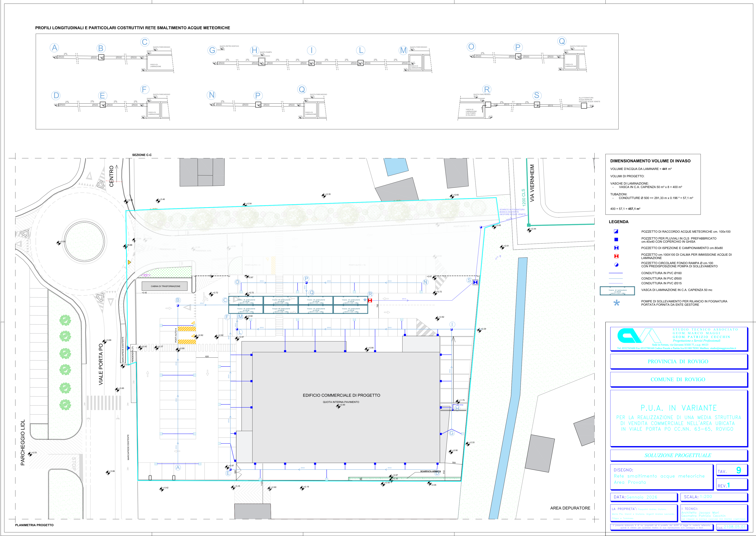Click the 'DIMENSIONAMENTO VOLUME DI INVASO' heading

tap(650, 161)
